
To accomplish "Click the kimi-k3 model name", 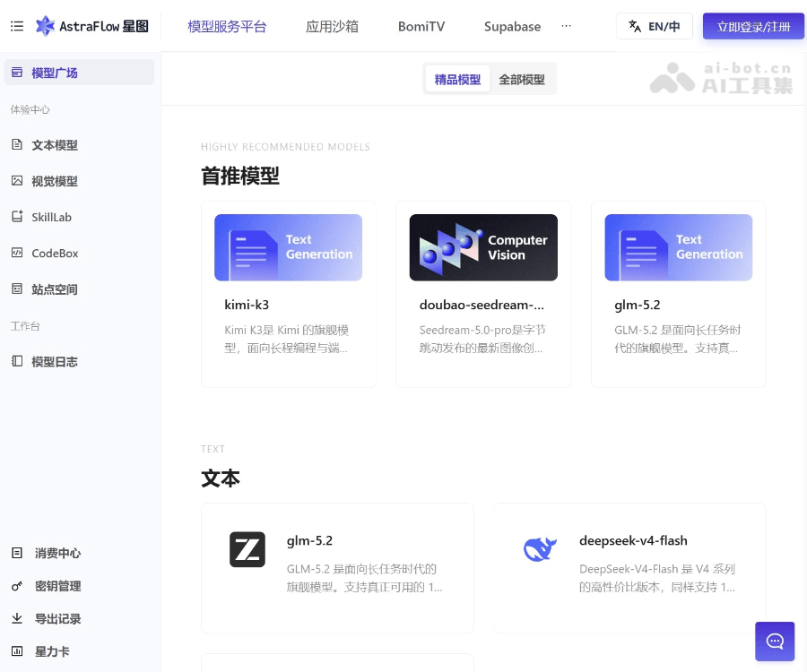I will [x=247, y=305].
